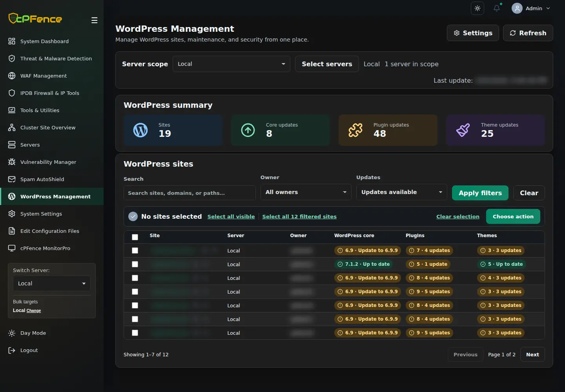Image resolution: width=565 pixels, height=392 pixels.
Task: Go to the Next page
Action: click(532, 354)
